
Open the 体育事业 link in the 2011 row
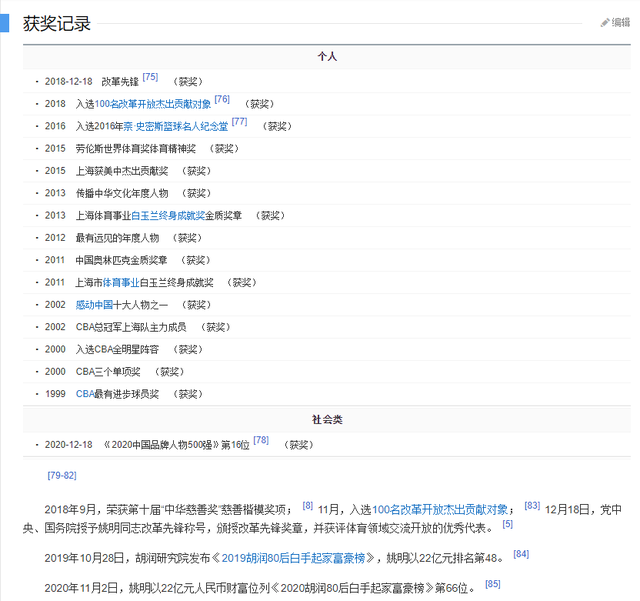pos(120,282)
